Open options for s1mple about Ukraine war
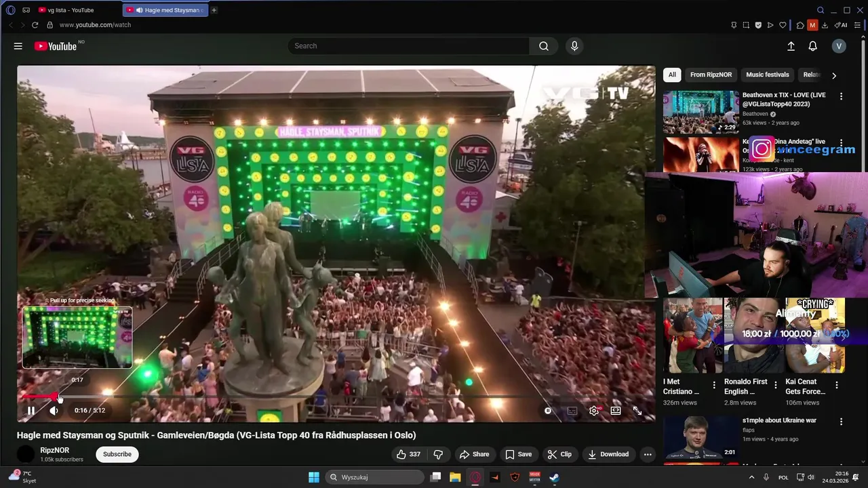Screen dimensions: 868x488 tap(841, 421)
